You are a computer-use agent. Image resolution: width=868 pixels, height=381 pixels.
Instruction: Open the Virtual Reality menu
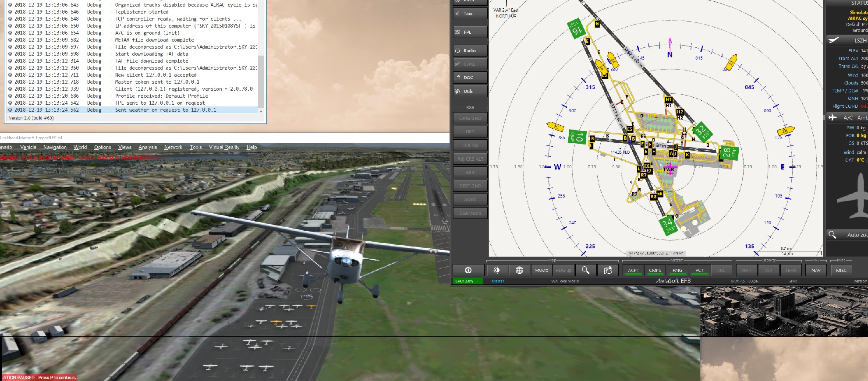coord(224,147)
